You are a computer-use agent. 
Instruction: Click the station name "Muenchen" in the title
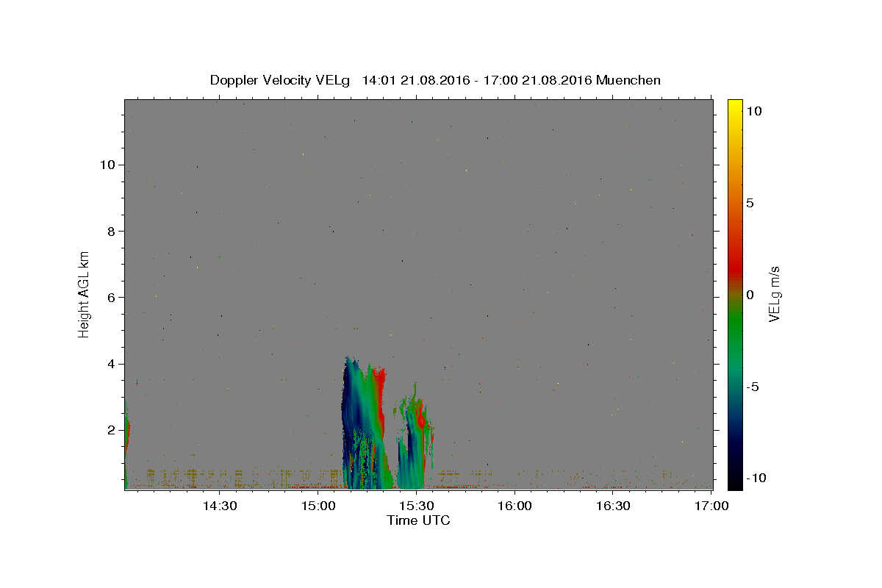click(x=628, y=80)
